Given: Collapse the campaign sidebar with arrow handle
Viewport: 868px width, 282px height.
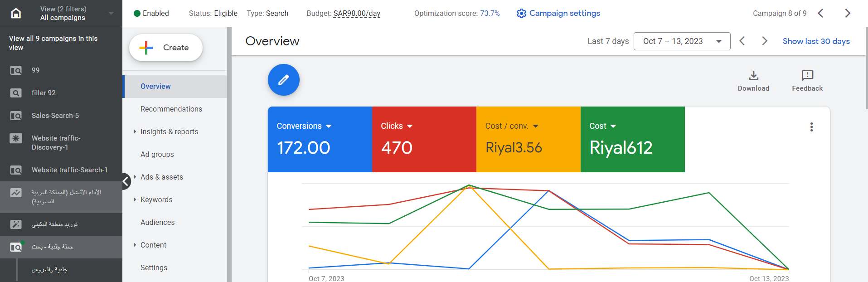Looking at the screenshot, I should (126, 182).
